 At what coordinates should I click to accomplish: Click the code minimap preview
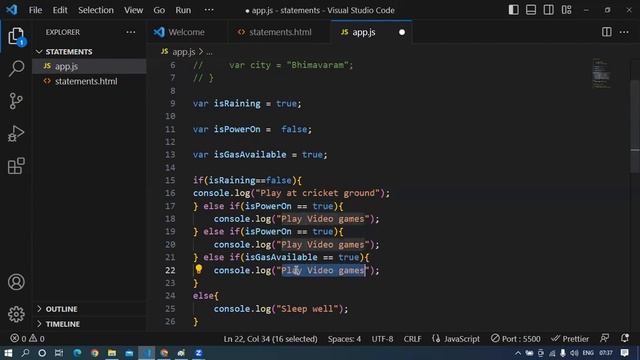pyautogui.click(x=601, y=73)
